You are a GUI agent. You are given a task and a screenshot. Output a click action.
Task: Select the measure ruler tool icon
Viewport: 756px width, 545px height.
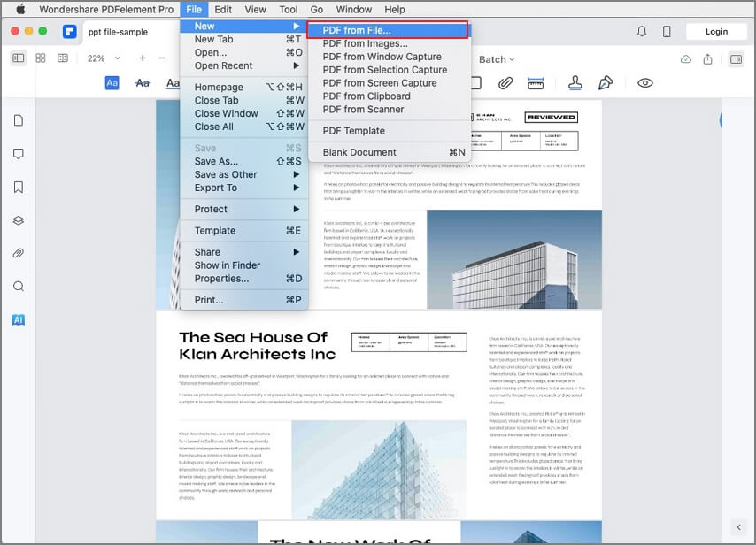click(536, 83)
